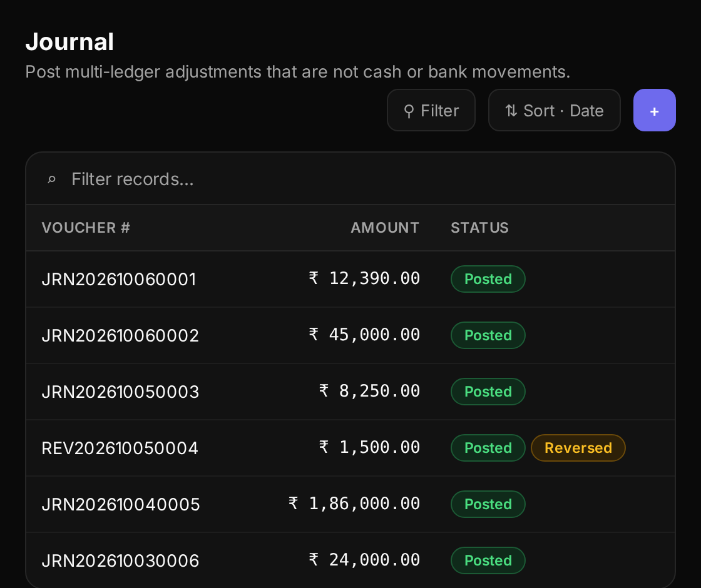Image resolution: width=701 pixels, height=588 pixels.
Task: Click Posted badge for JRN202610060002
Action: [488, 335]
